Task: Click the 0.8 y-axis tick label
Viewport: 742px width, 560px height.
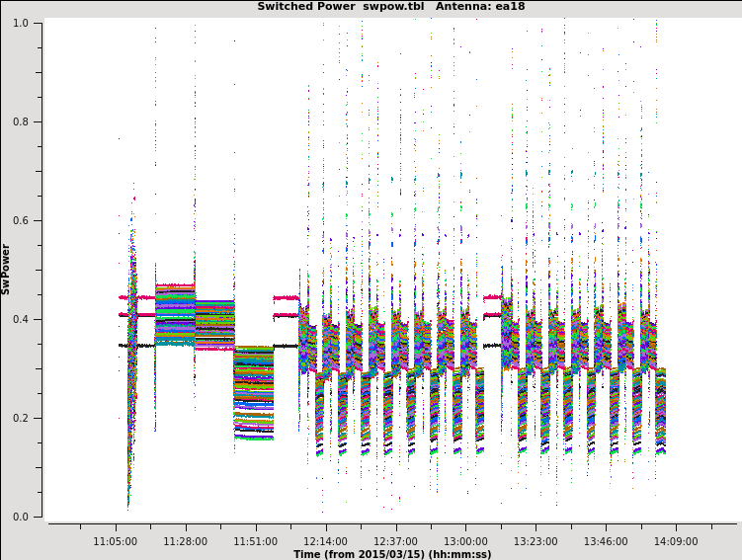Action: 20,121
